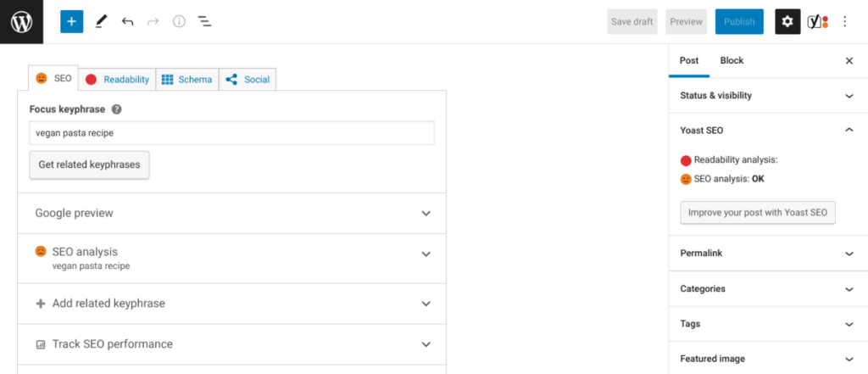Switch to the Block sidebar tab
868x374 pixels.
pos(732,61)
